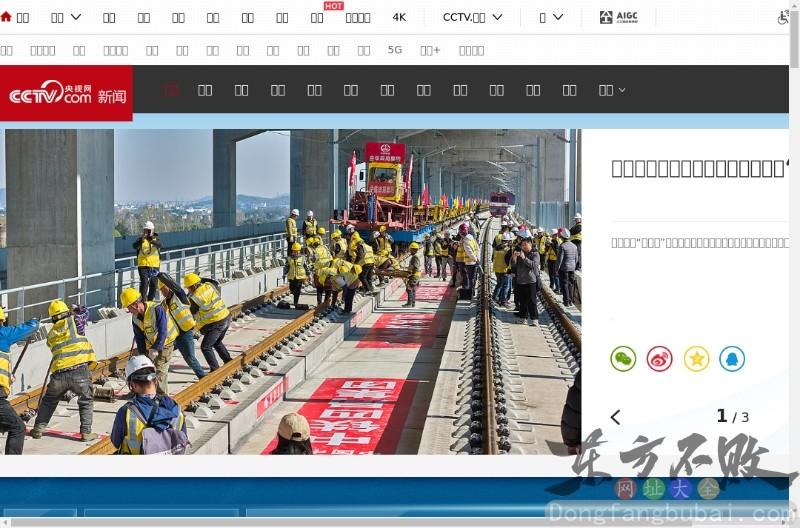Expand the last dropdown in dark navigation bar

click(x=612, y=90)
